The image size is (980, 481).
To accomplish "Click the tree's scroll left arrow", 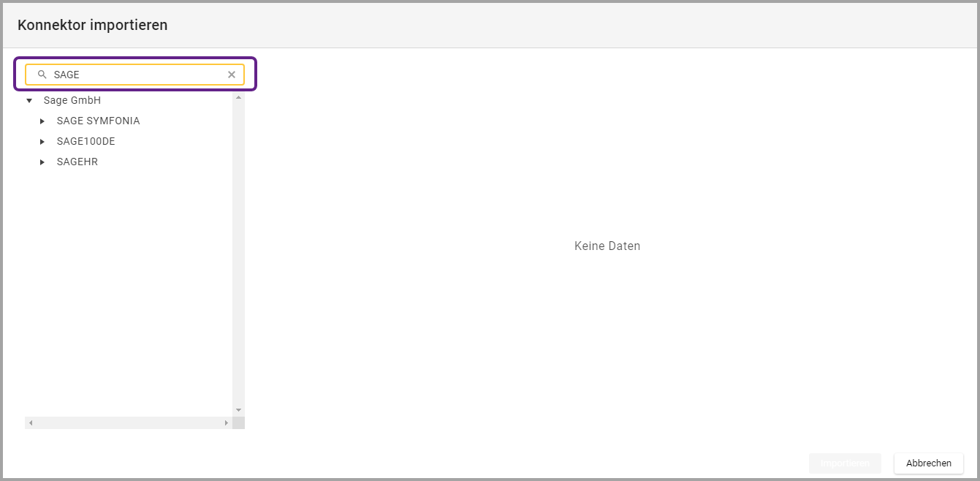I will tap(31, 423).
